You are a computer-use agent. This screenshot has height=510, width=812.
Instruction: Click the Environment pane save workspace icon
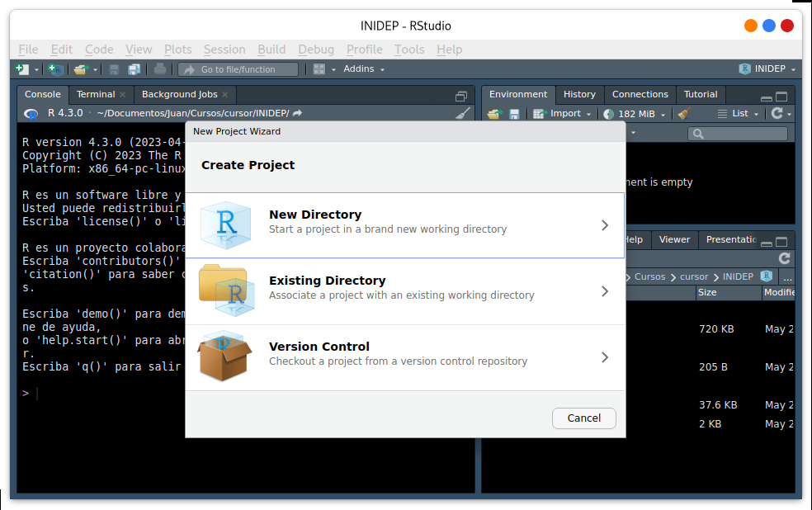(514, 114)
